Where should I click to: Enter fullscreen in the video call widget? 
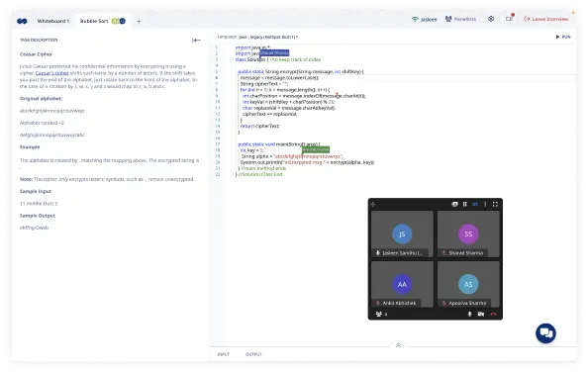[x=495, y=204]
